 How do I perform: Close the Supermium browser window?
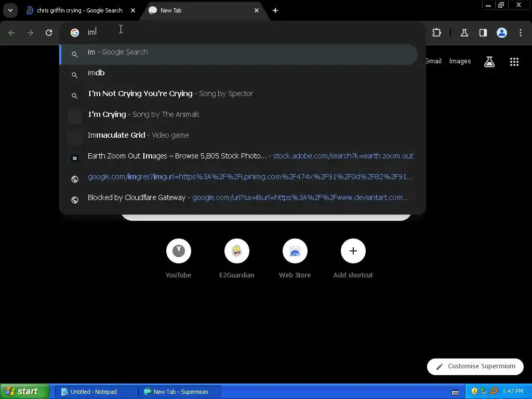(x=519, y=5)
